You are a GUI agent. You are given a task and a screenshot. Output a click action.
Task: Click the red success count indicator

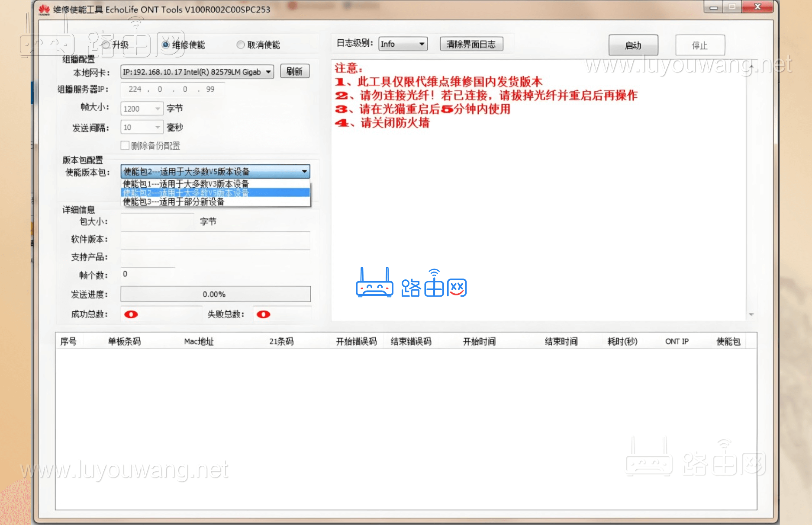pos(130,314)
